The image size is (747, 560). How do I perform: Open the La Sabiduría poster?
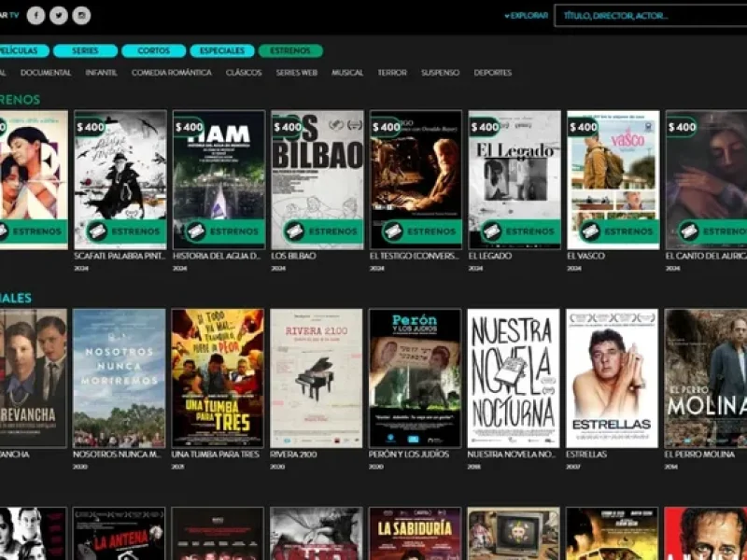[x=415, y=533]
